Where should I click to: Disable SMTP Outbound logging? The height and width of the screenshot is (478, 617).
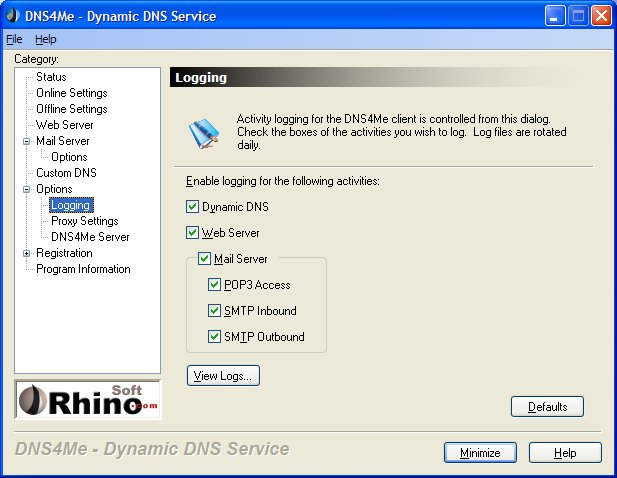tap(214, 336)
